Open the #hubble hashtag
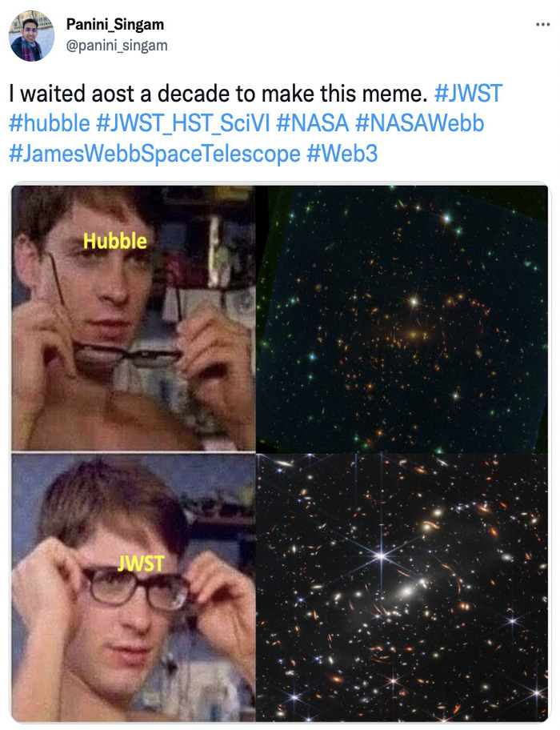This screenshot has height=730, width=560. click(x=50, y=123)
